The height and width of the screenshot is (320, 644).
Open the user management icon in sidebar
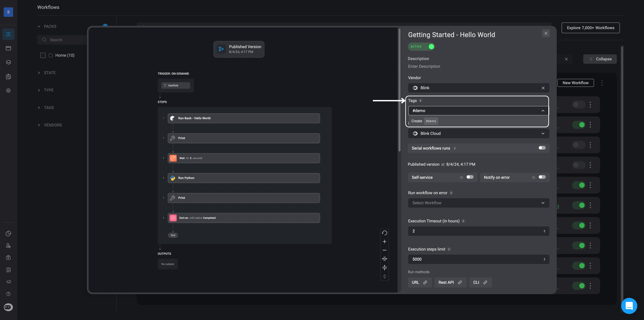(x=8, y=246)
